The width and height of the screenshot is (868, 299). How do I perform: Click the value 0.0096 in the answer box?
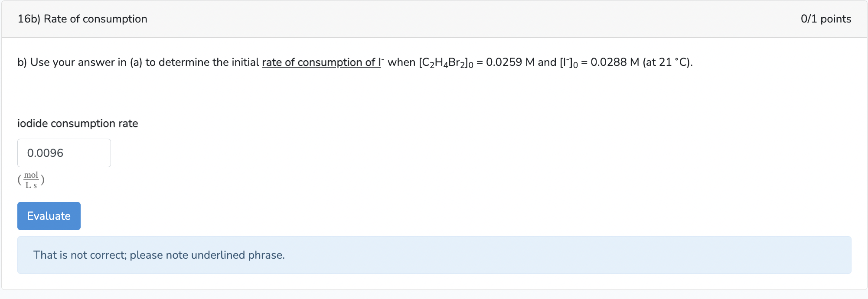tap(45, 153)
